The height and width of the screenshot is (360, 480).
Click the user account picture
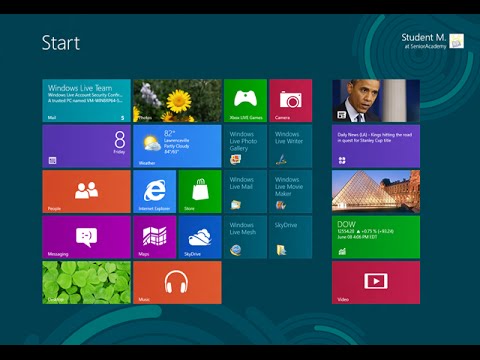point(456,41)
